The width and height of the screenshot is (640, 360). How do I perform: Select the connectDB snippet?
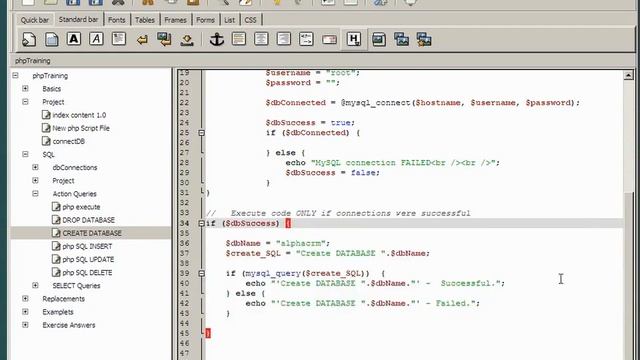68,141
